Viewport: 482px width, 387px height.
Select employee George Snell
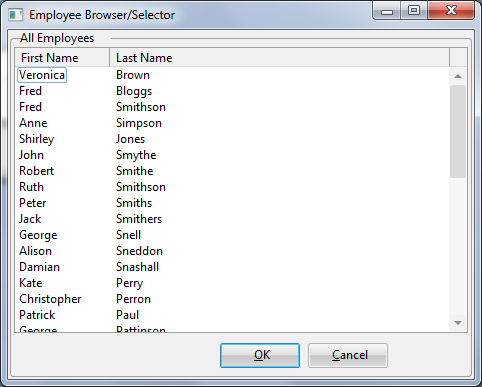pos(232,235)
